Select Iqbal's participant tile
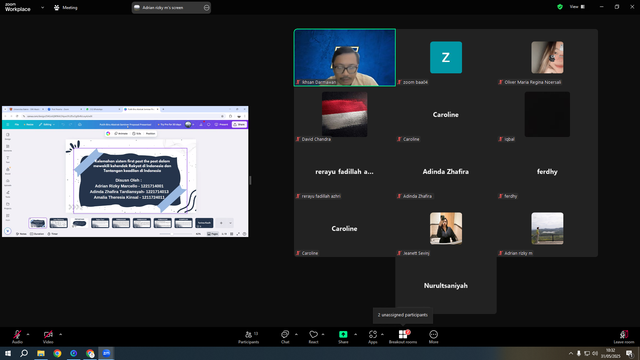This screenshot has width=640, height=360. click(547, 115)
